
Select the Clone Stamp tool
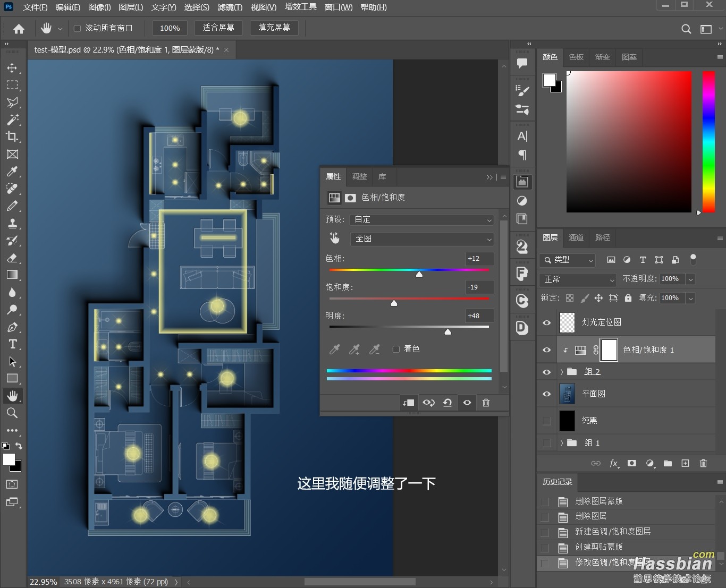[x=12, y=223]
